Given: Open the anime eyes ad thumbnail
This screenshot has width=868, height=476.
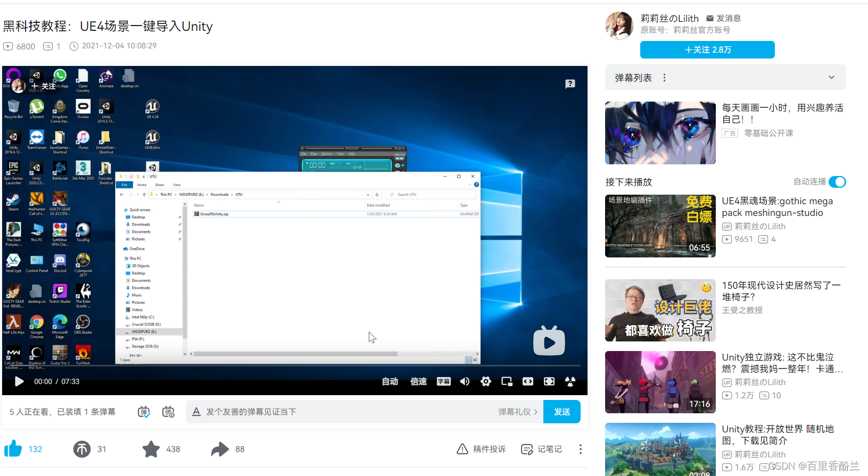Looking at the screenshot, I should tap(660, 133).
